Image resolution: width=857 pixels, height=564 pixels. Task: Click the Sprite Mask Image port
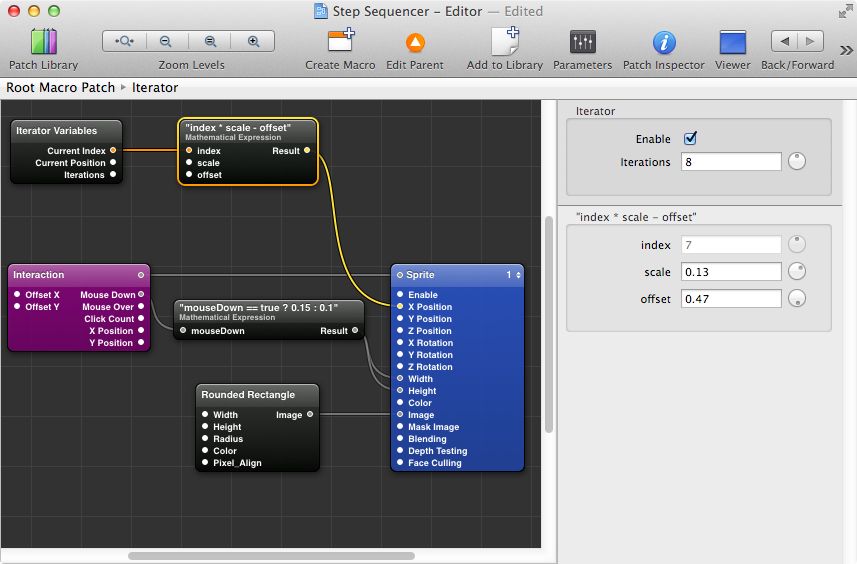point(400,426)
